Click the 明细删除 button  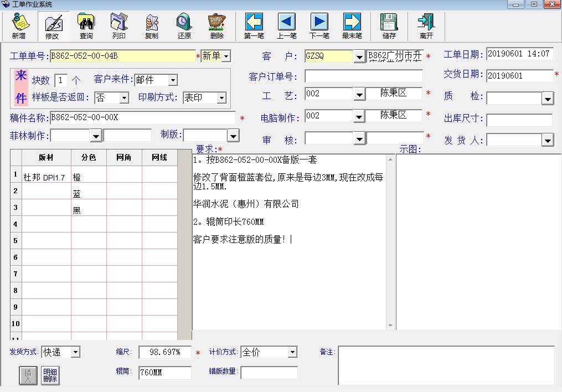coord(50,375)
